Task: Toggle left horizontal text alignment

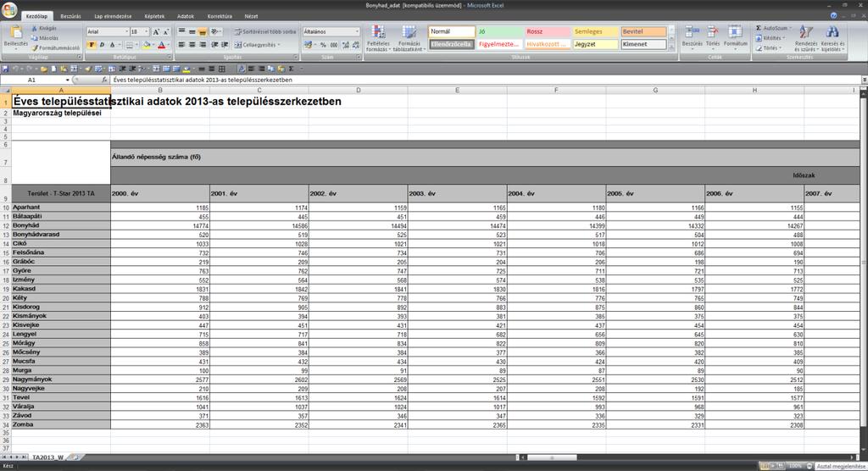Action: click(x=181, y=45)
